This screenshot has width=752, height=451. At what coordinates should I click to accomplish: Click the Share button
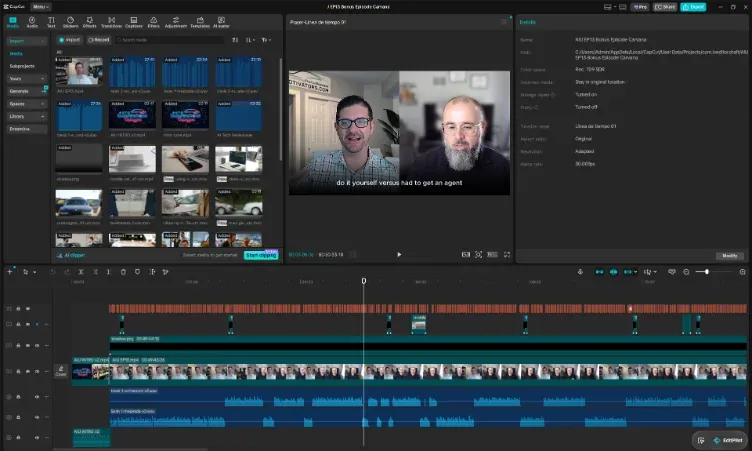(x=665, y=7)
